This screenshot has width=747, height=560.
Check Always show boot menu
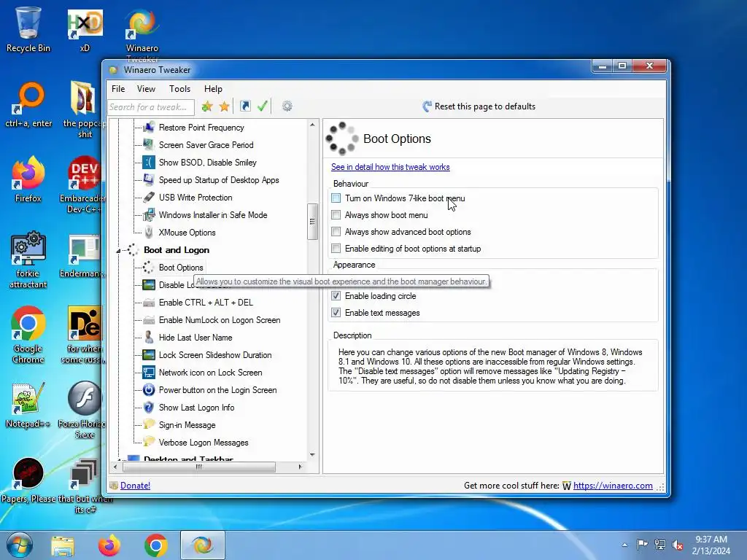pos(336,215)
